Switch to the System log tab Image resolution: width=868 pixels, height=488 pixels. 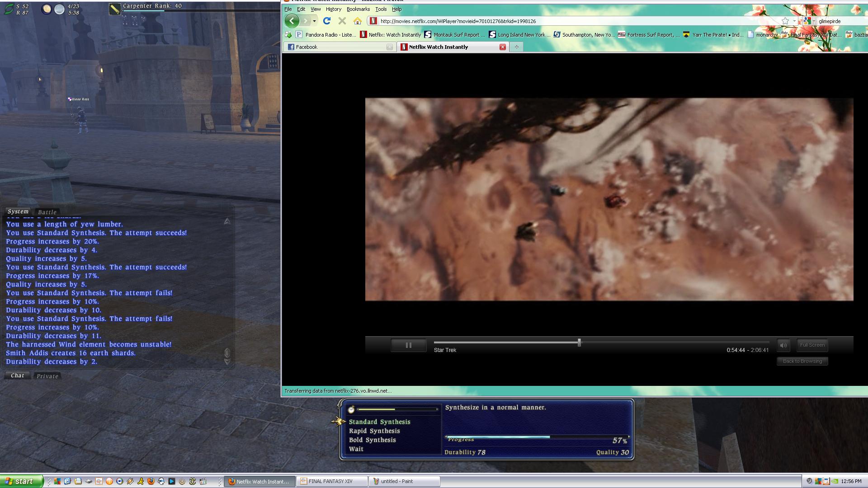point(18,211)
